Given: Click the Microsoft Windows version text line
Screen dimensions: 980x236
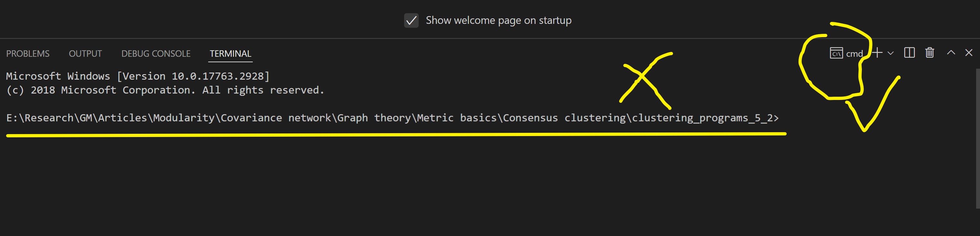Looking at the screenshot, I should coord(138,76).
